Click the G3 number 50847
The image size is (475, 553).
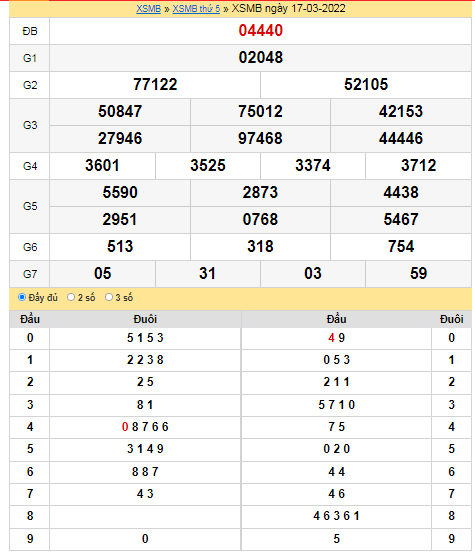(x=120, y=111)
